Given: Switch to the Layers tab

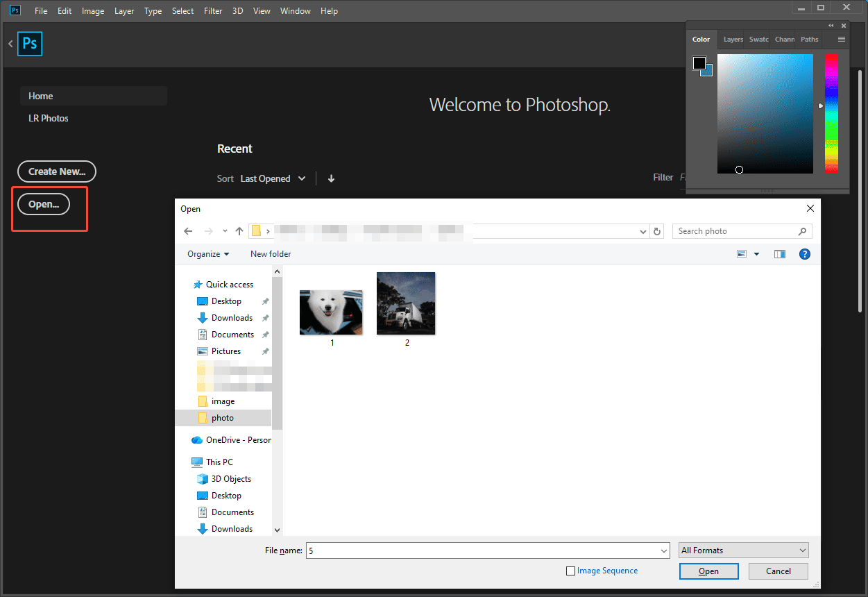Looking at the screenshot, I should [732, 39].
